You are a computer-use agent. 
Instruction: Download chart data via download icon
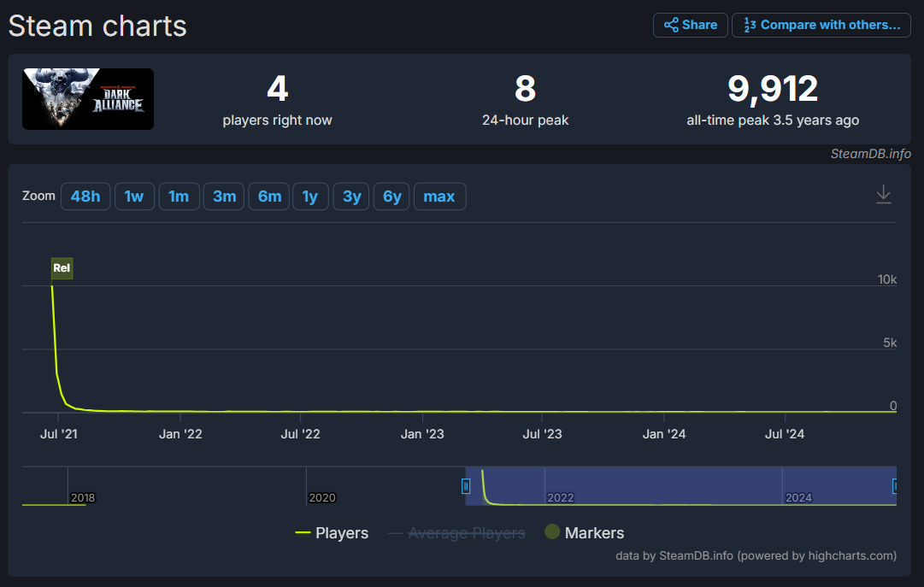tap(883, 195)
